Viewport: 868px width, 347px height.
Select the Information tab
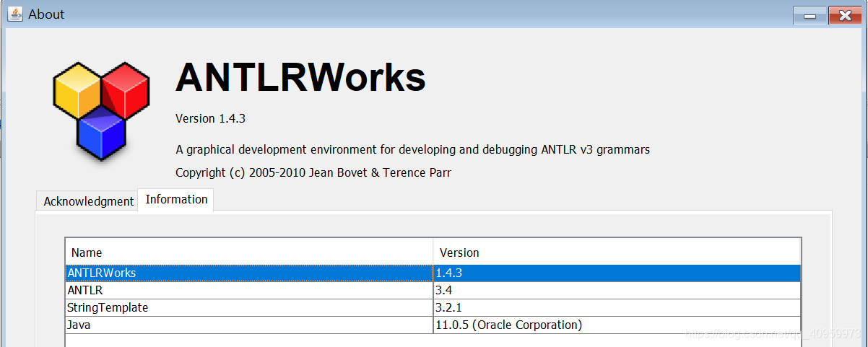(176, 200)
